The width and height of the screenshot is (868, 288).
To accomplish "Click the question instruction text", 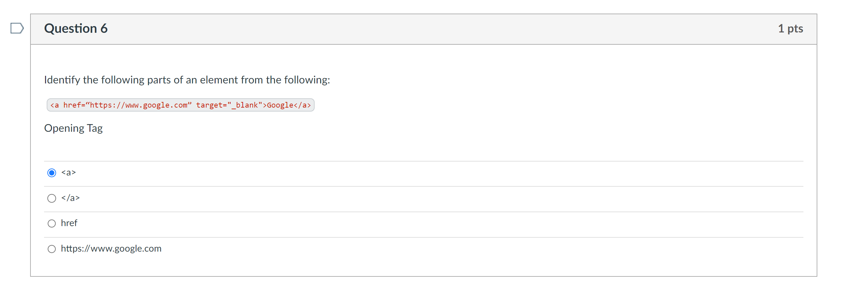I will coord(187,80).
